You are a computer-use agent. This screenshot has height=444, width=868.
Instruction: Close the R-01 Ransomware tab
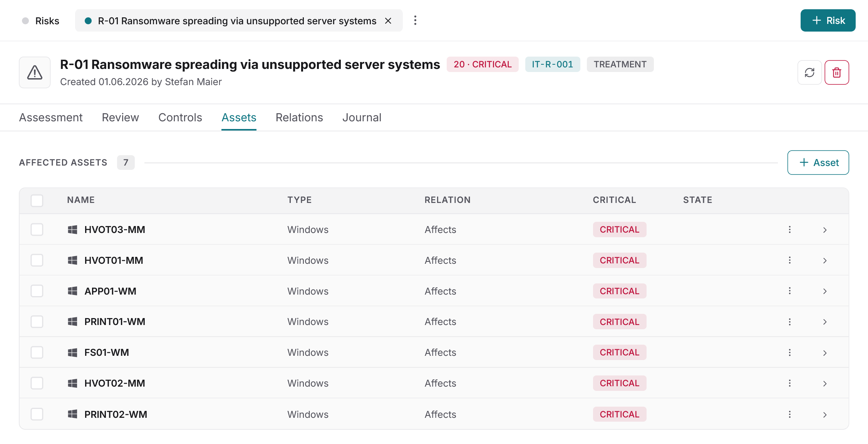388,21
